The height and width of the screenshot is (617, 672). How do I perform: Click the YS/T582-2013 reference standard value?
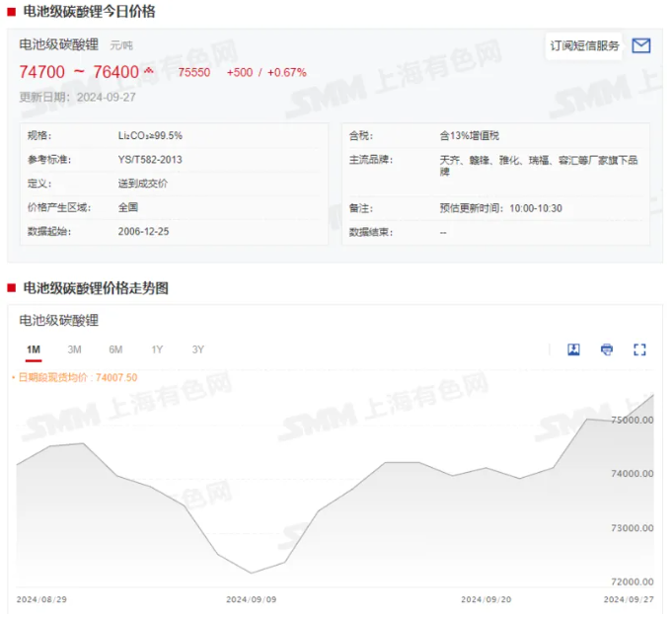coord(150,159)
